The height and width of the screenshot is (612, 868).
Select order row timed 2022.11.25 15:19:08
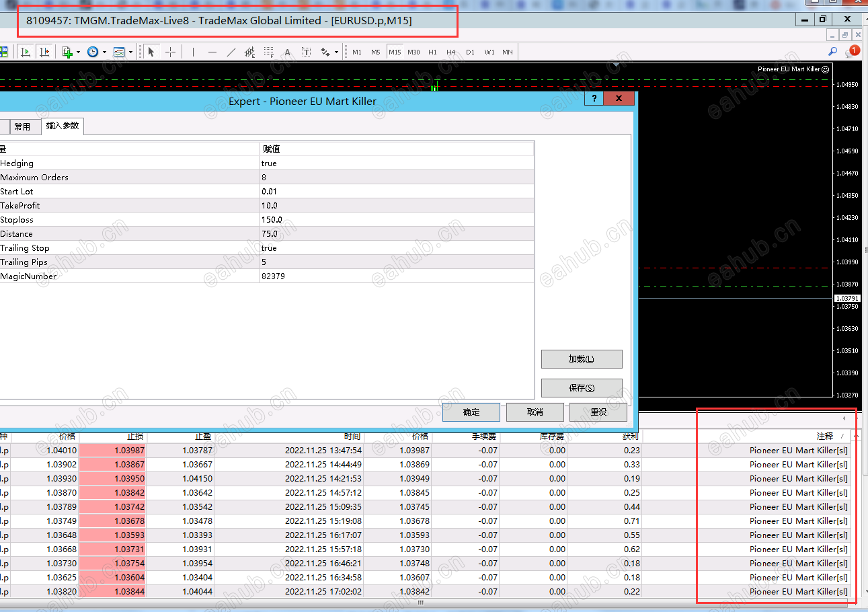point(425,521)
